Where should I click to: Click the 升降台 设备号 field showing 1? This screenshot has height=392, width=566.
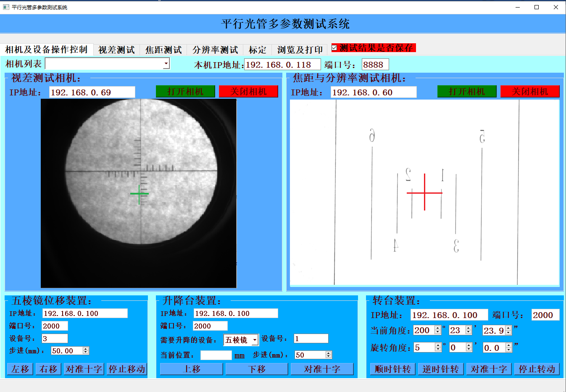pyautogui.click(x=311, y=339)
